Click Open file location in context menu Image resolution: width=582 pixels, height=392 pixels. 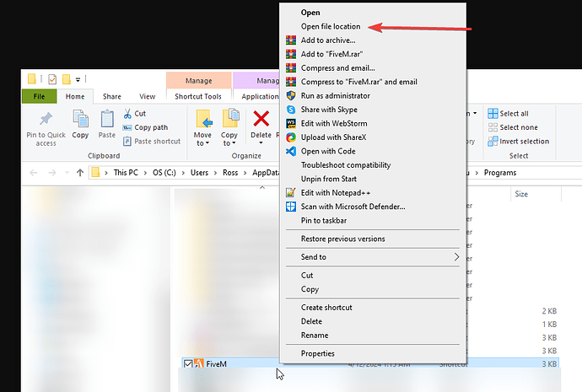(331, 26)
